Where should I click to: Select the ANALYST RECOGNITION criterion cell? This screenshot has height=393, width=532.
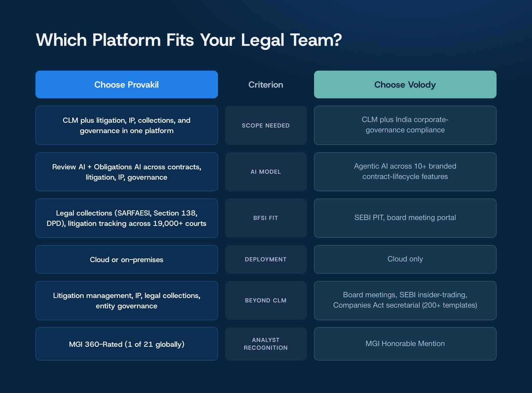[266, 344]
